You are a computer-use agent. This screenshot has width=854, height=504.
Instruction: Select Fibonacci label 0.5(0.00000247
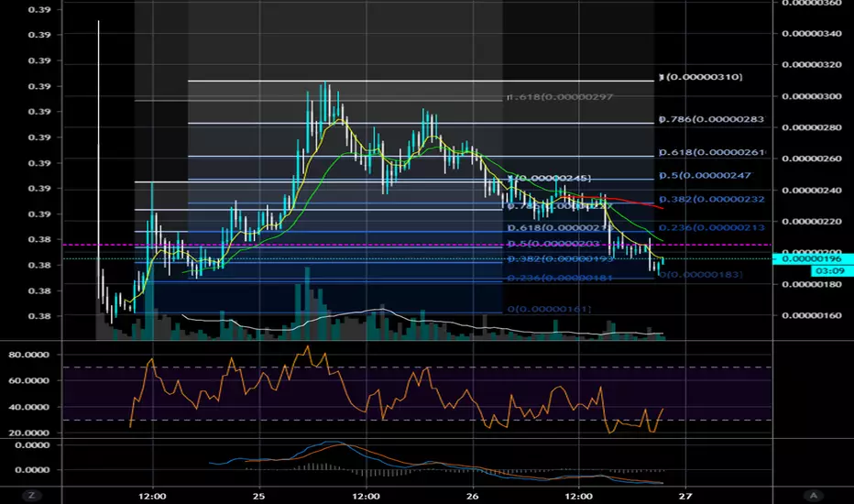click(706, 175)
